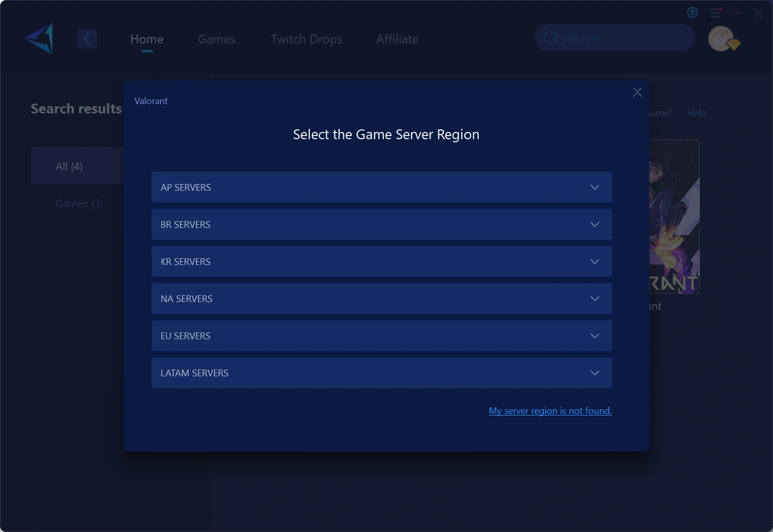The width and height of the screenshot is (773, 532).
Task: Click the update arrow icon in title bar
Action: (x=693, y=12)
